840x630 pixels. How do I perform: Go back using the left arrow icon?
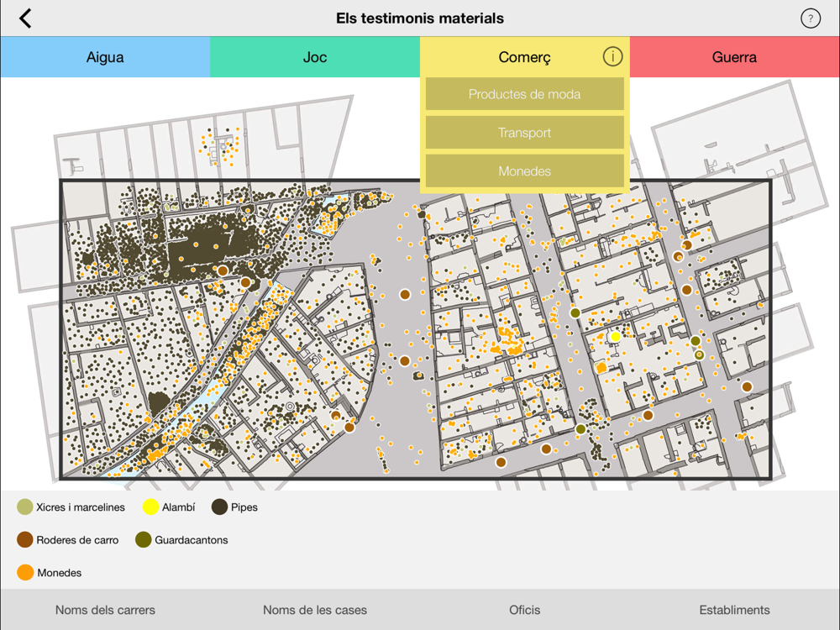pyautogui.click(x=25, y=18)
